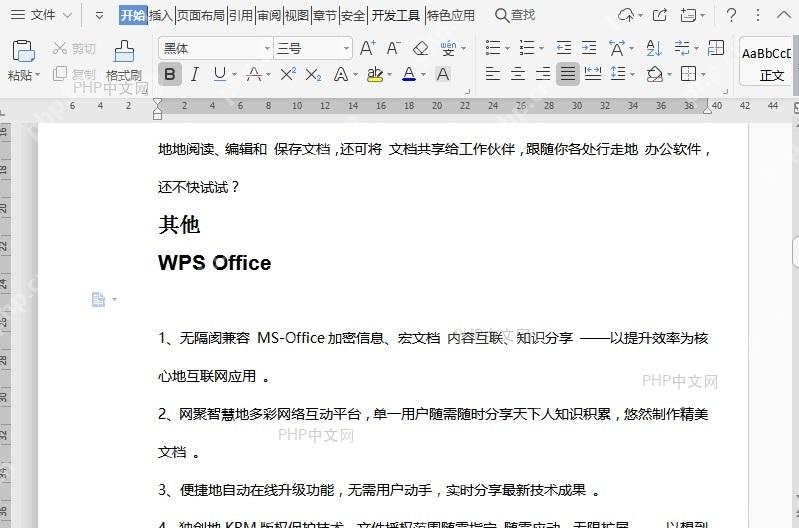Switch to the 开始 tab

pos(133,15)
